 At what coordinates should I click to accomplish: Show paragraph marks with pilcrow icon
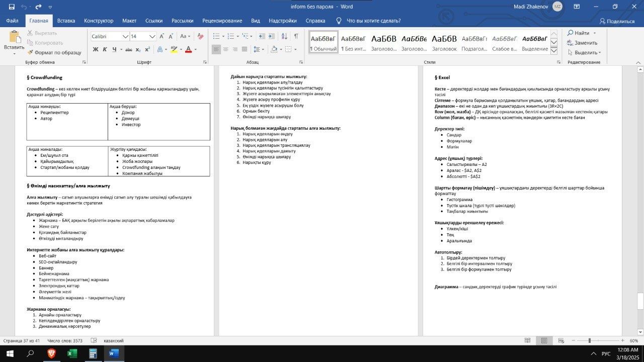(x=296, y=36)
